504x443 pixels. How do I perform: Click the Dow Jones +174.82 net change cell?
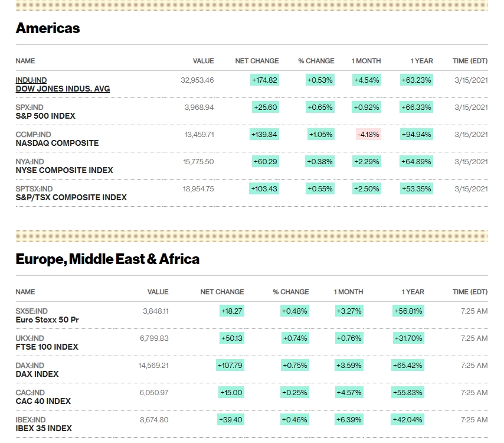coord(264,80)
